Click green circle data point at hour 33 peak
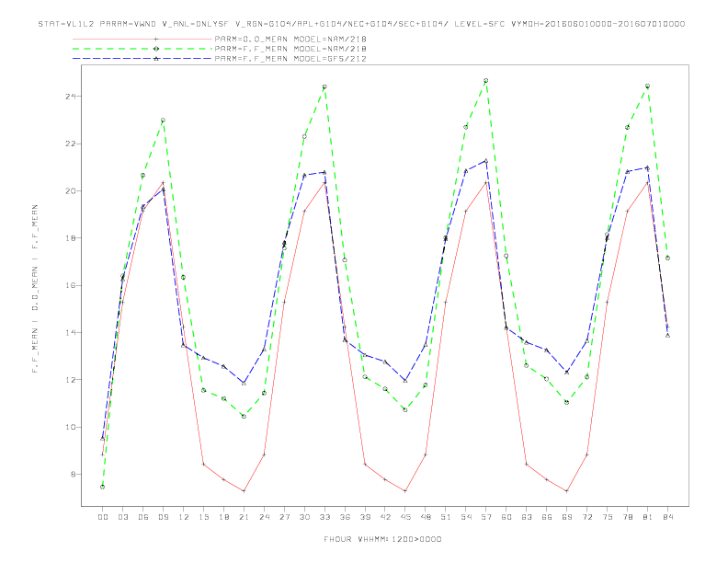The image size is (728, 563). click(x=324, y=86)
